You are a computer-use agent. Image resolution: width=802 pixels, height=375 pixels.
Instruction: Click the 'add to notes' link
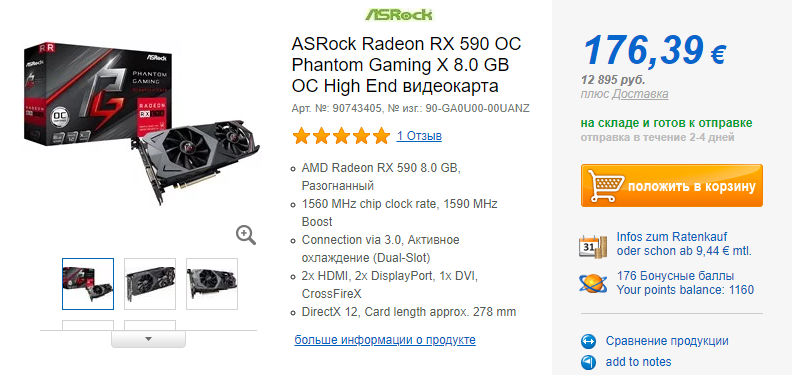[x=638, y=362]
